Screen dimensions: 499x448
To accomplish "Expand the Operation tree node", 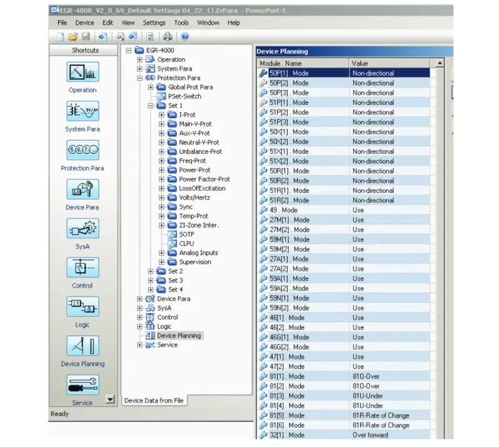I will 139,59.
